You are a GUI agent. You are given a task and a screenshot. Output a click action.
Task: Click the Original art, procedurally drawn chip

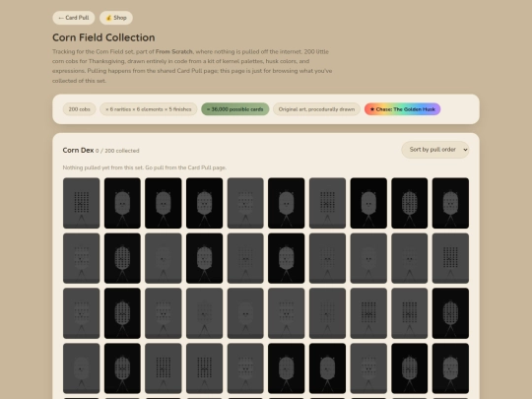[316, 109]
